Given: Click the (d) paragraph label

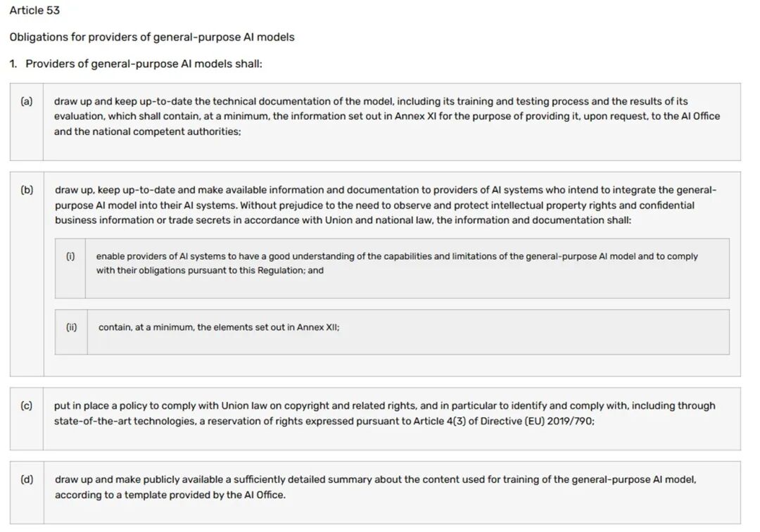Looking at the screenshot, I should point(27,480).
